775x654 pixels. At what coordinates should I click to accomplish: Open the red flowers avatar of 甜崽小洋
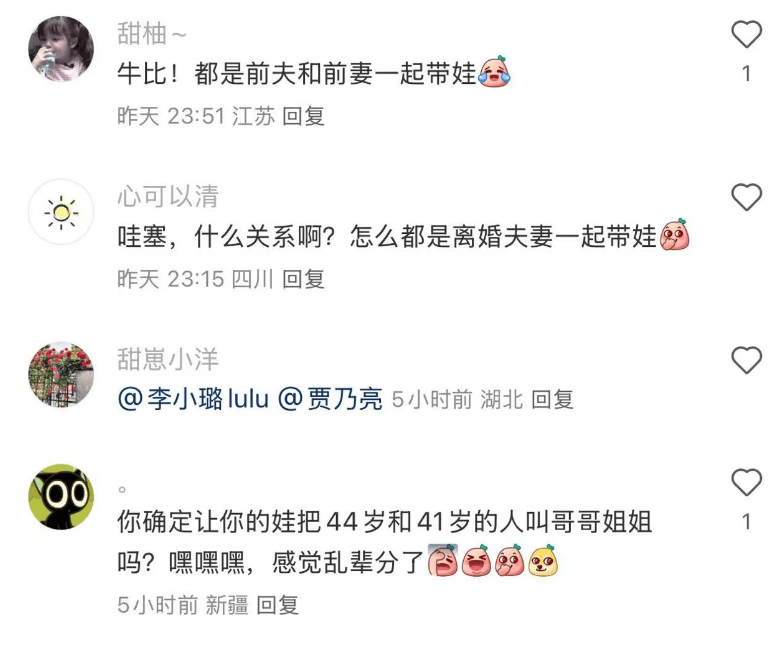(61, 374)
